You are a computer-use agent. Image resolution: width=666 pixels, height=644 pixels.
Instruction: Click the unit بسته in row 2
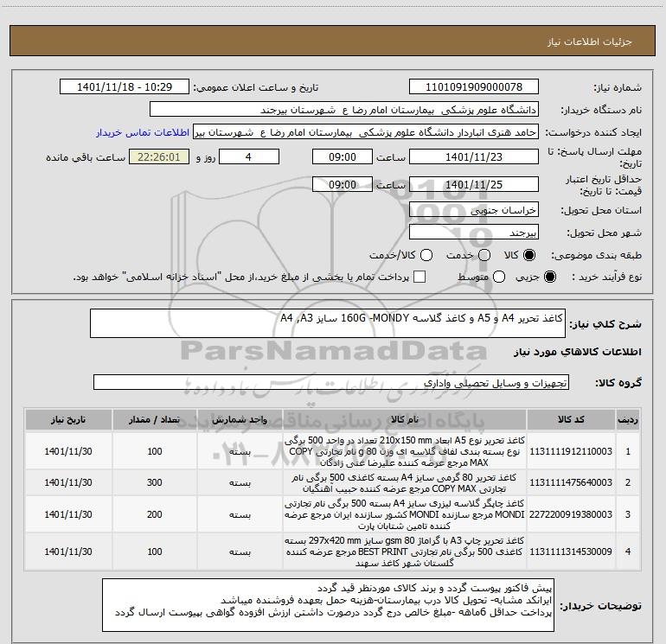pyautogui.click(x=240, y=482)
